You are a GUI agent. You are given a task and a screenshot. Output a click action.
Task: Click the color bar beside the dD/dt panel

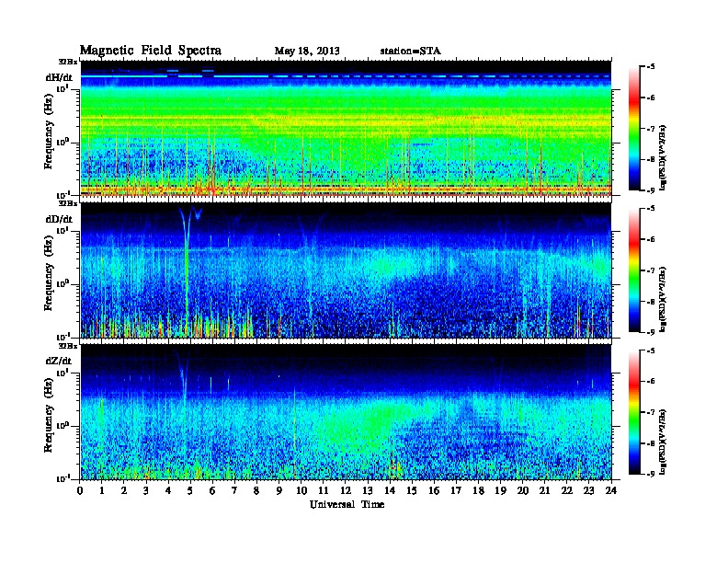click(634, 270)
